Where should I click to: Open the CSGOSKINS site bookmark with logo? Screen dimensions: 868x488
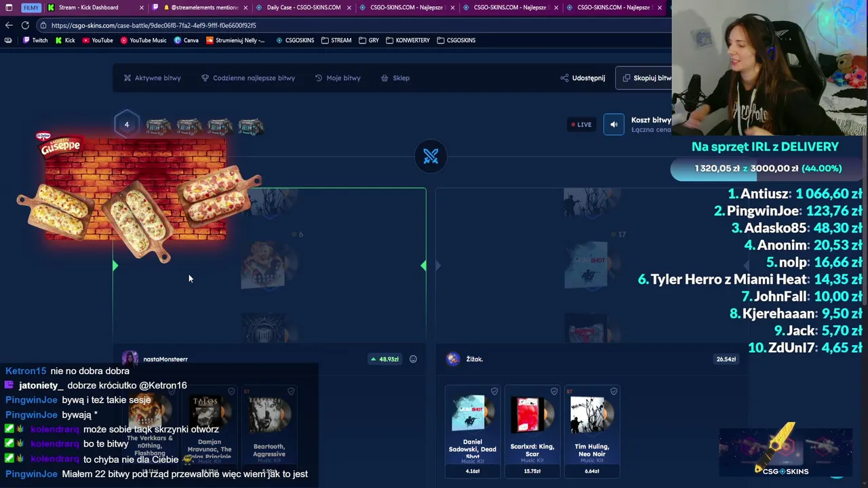[295, 40]
